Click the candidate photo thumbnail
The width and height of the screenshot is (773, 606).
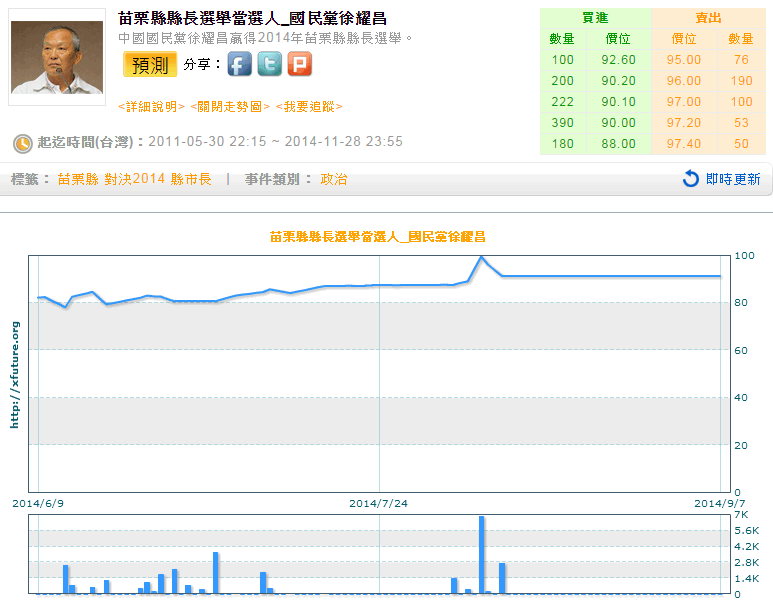(57, 57)
